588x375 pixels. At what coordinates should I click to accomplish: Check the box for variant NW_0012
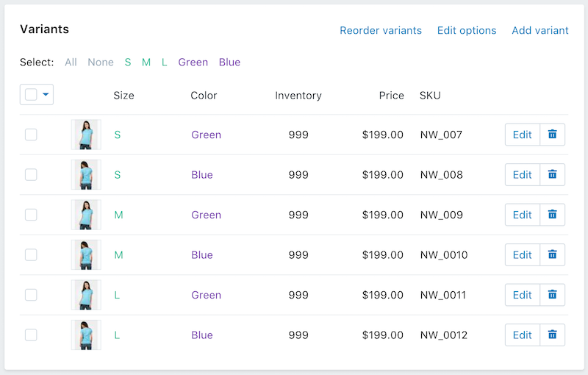click(x=31, y=335)
